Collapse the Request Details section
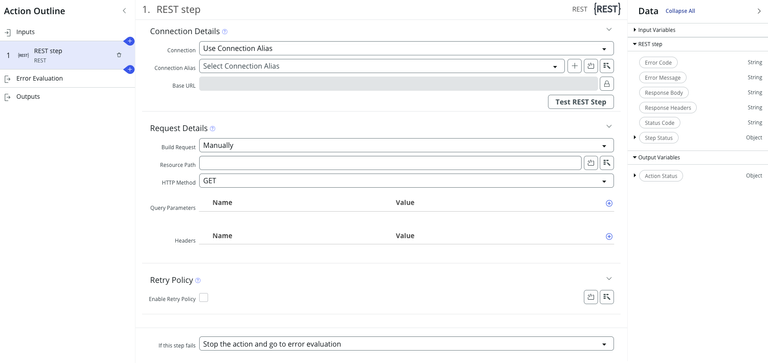Viewport: 768px width, 363px height. [609, 126]
